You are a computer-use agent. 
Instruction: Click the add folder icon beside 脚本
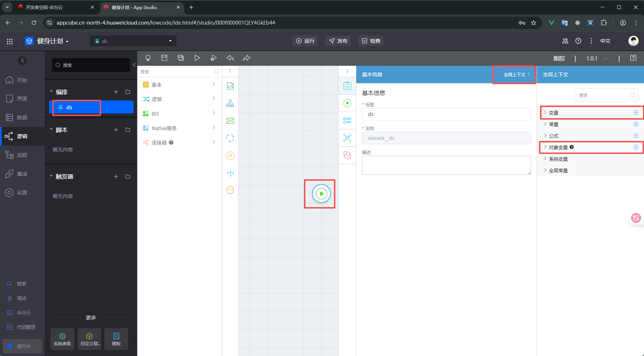click(128, 130)
